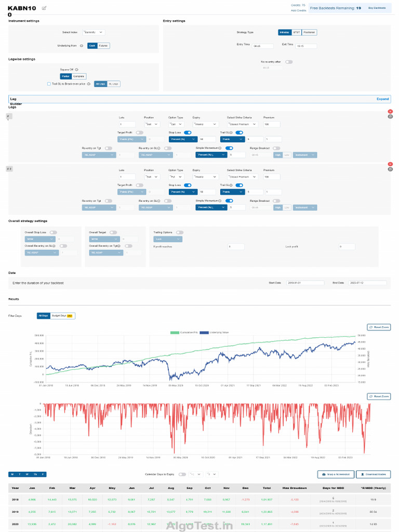Viewport: 399px width, 532px height.
Task: Delete leg #2 with red remove icon
Action: tap(390, 164)
